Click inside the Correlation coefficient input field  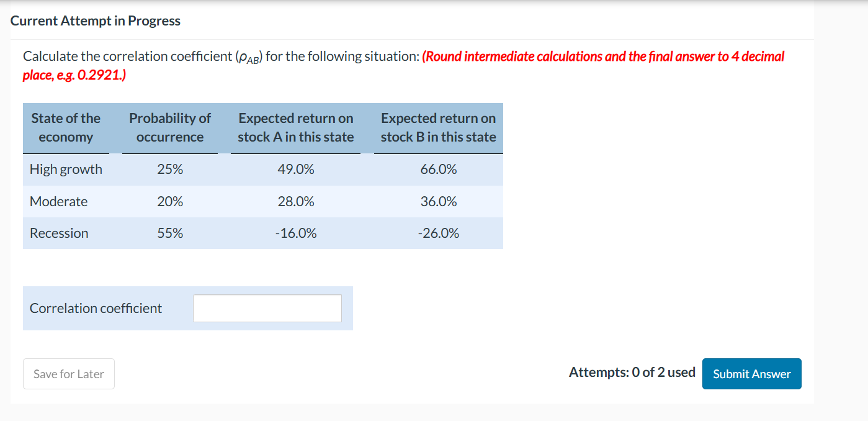pyautogui.click(x=267, y=307)
